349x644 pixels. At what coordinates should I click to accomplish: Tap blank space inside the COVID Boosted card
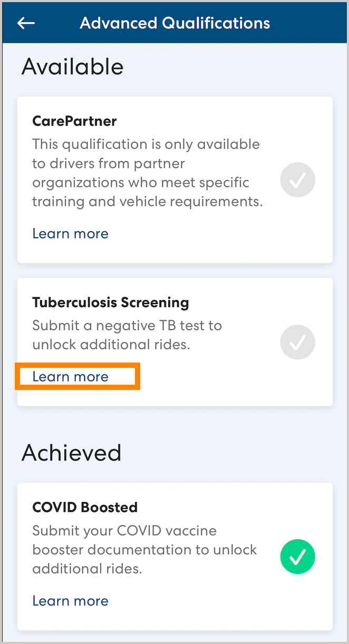click(221, 606)
